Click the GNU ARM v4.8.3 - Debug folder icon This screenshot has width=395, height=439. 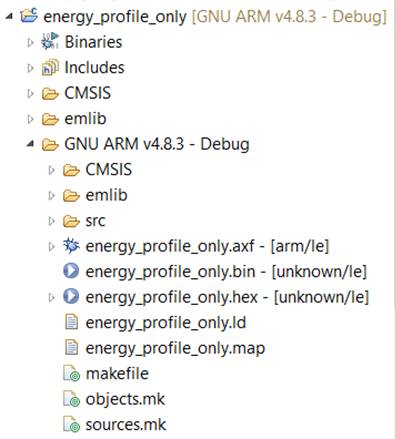[x=50, y=145]
